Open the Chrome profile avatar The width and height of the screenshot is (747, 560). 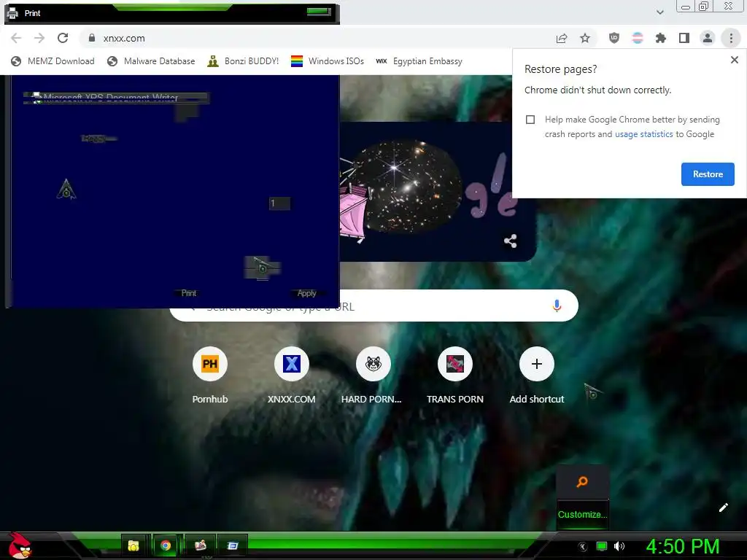(x=708, y=38)
